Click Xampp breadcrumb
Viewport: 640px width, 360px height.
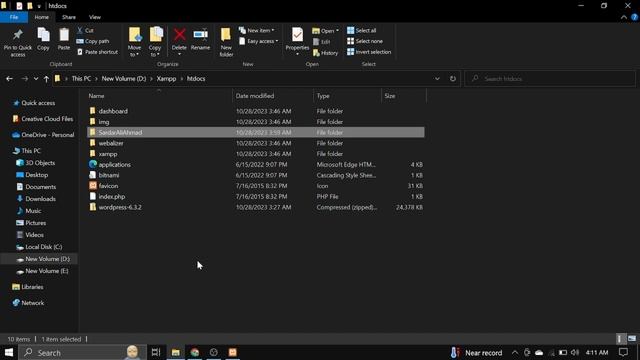[x=167, y=79]
